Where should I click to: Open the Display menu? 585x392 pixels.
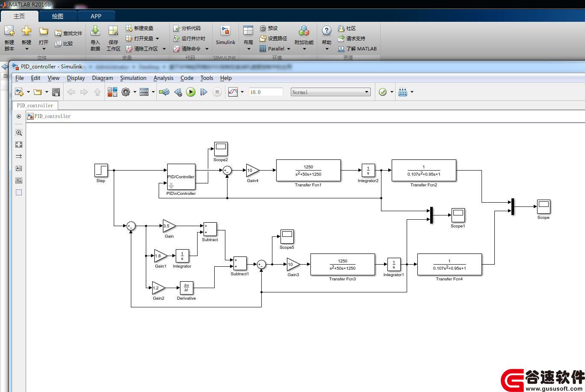[x=76, y=78]
